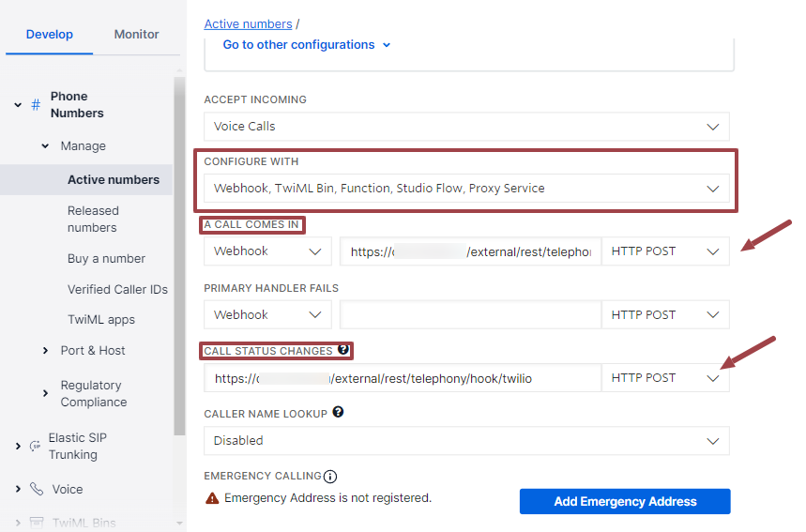Screen dimensions: 806x532
Task: Click the sidebar vertical scrollbar
Action: coord(179,253)
